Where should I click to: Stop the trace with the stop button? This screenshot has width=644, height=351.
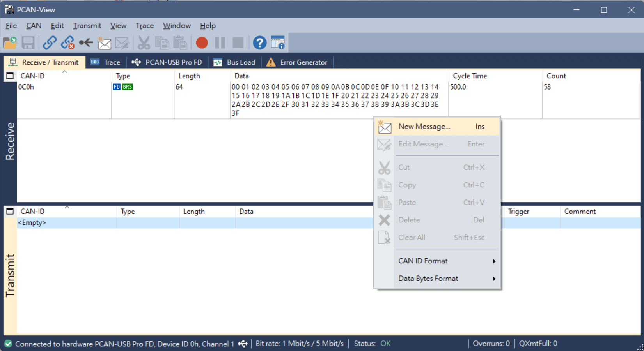[238, 42]
